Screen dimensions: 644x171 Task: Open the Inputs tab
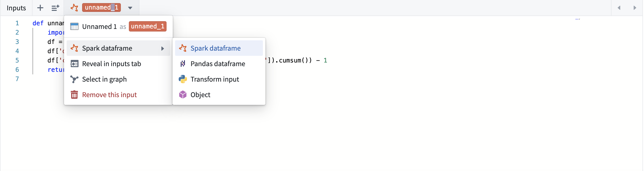point(16,8)
